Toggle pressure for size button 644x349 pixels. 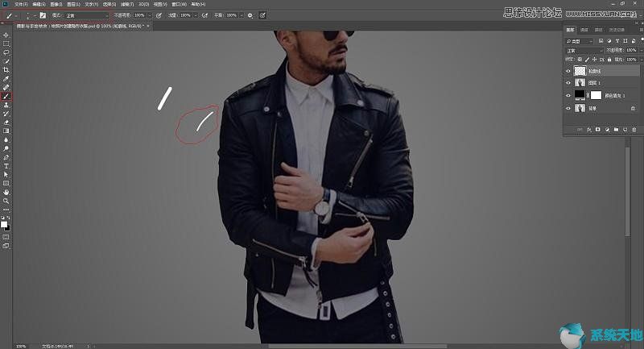(x=262, y=15)
